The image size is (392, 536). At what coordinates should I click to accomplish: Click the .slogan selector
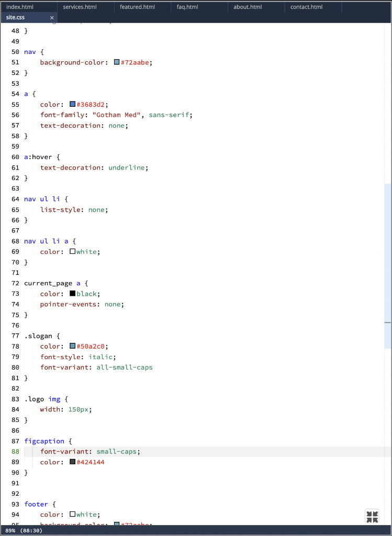click(x=38, y=336)
